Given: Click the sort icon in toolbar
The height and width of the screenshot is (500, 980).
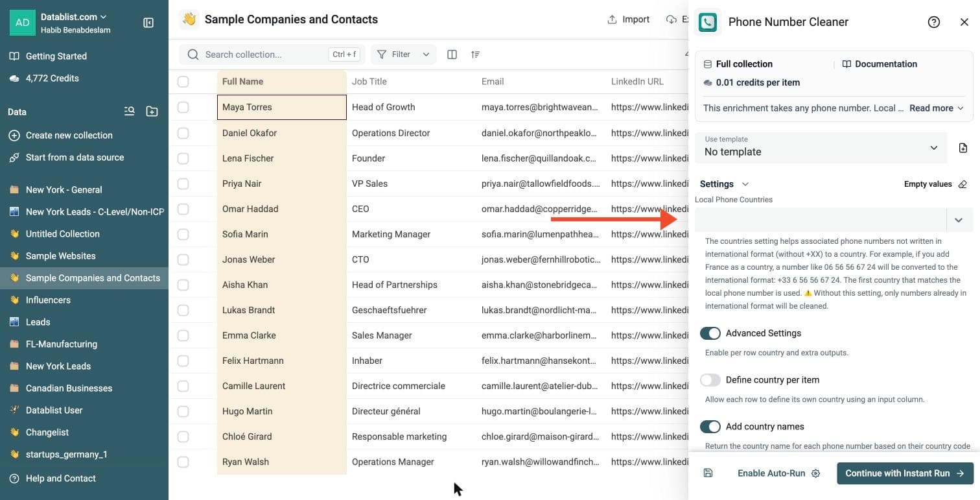Looking at the screenshot, I should pos(476,54).
